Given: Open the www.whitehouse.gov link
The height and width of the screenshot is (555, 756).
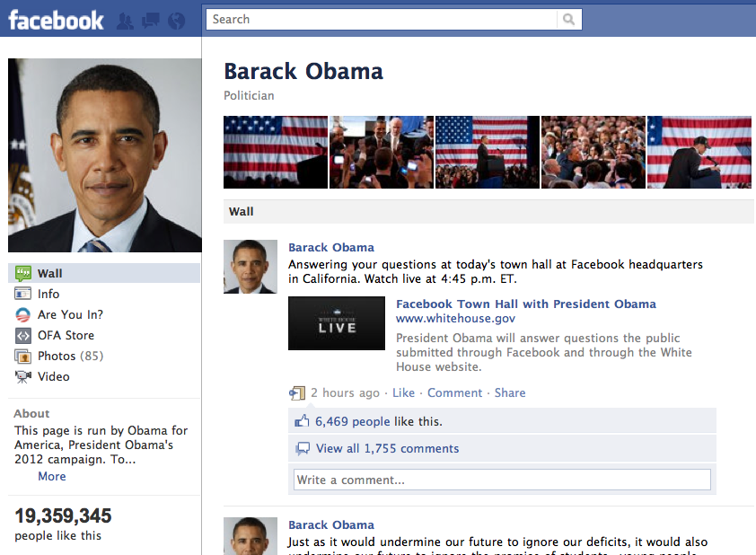Looking at the screenshot, I should [455, 318].
